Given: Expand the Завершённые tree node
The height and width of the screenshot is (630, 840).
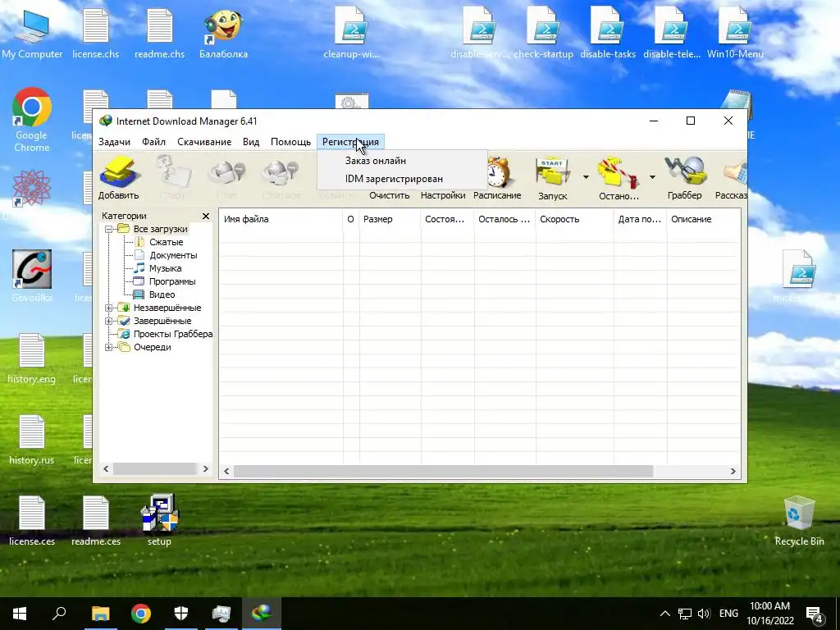Looking at the screenshot, I should (108, 321).
